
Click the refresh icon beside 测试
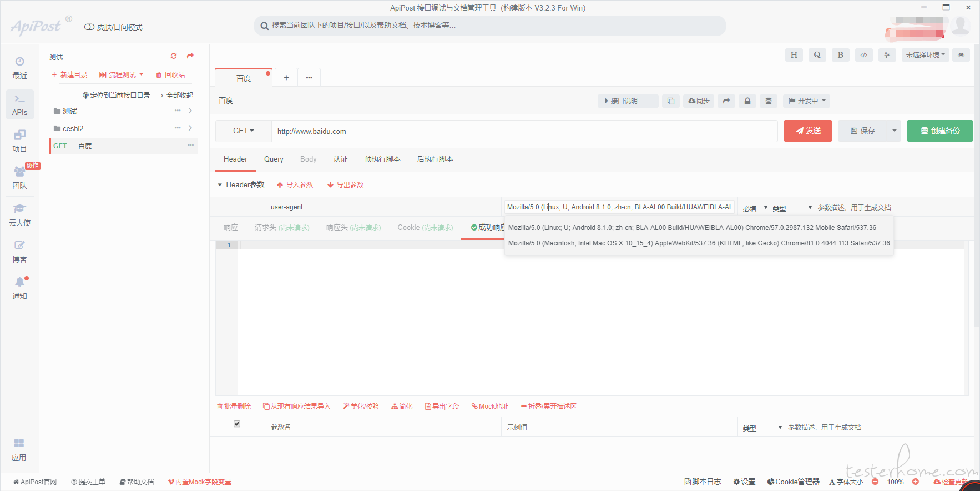(174, 56)
